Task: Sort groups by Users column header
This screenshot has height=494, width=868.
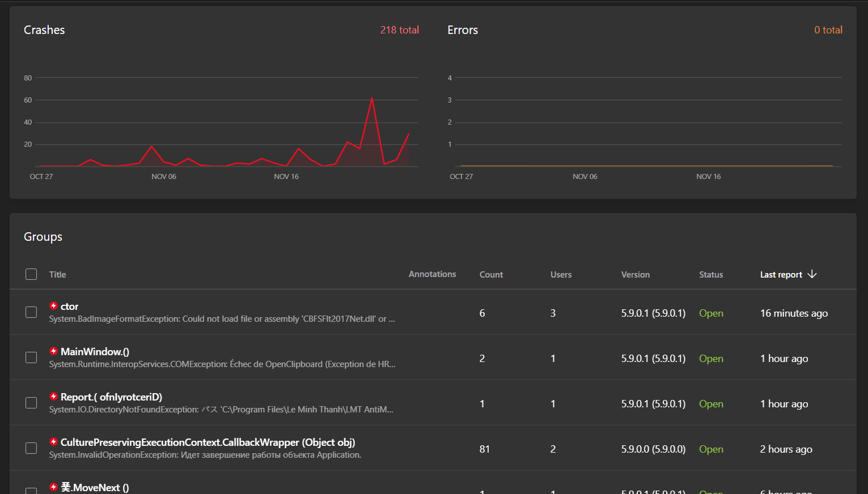Action: pos(561,275)
